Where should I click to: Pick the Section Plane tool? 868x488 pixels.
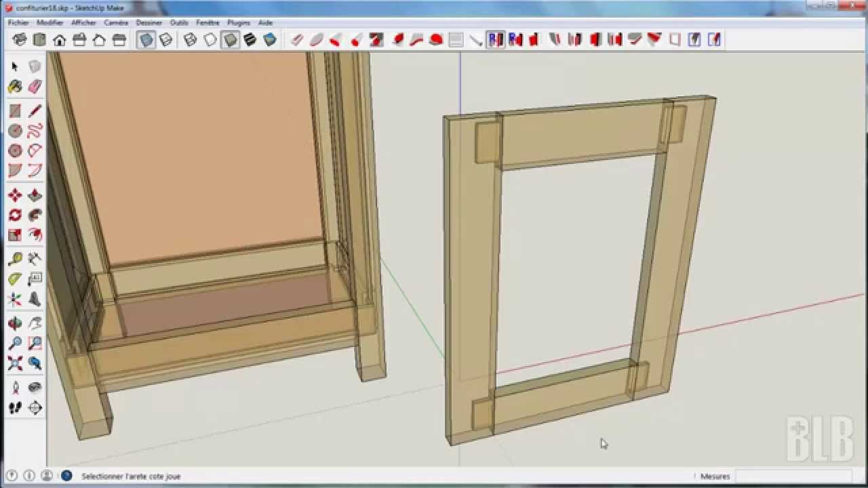[x=35, y=407]
